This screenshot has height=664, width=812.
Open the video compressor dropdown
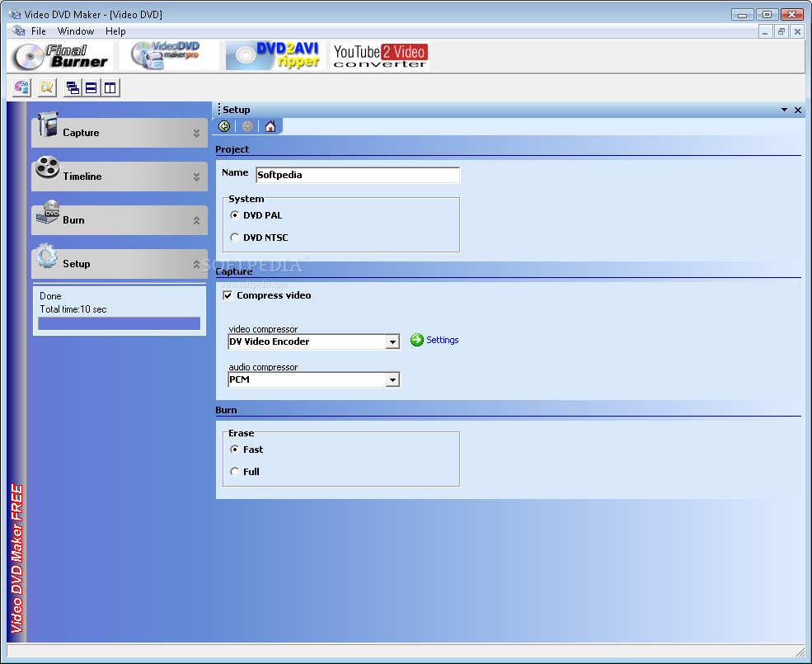392,341
